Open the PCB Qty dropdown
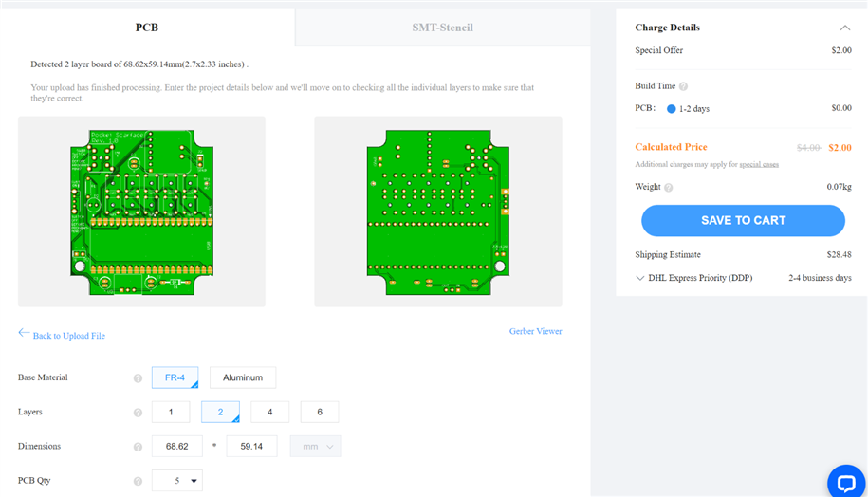Image resolution: width=868 pixels, height=497 pixels. click(177, 481)
